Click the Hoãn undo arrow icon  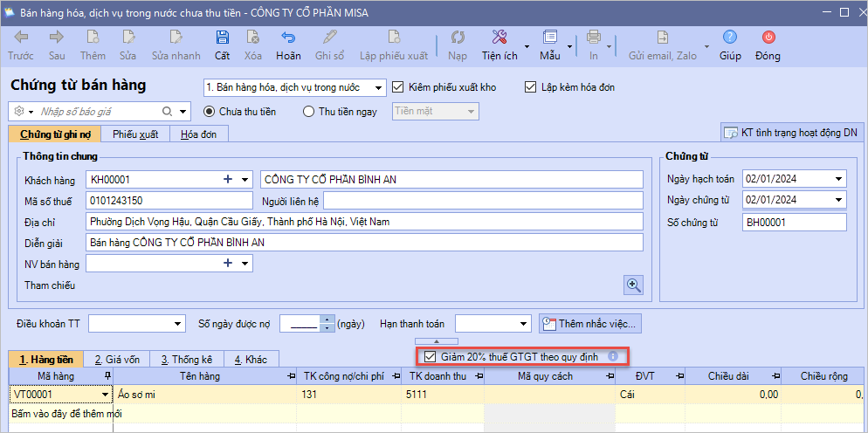click(x=287, y=38)
